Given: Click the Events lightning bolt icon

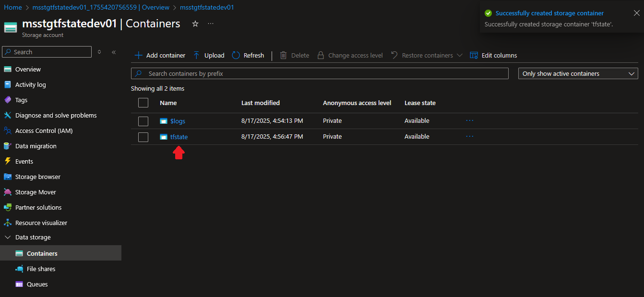Looking at the screenshot, I should point(8,161).
